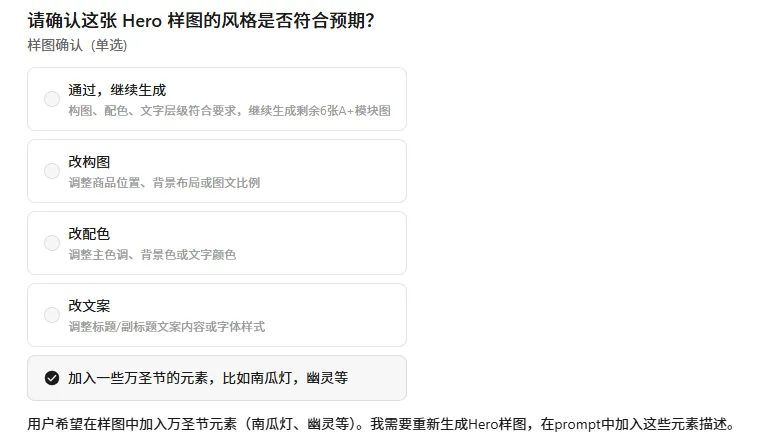Select the 通过，继续生成 radio button
Screen dimensions: 762x448
[x=52, y=99]
